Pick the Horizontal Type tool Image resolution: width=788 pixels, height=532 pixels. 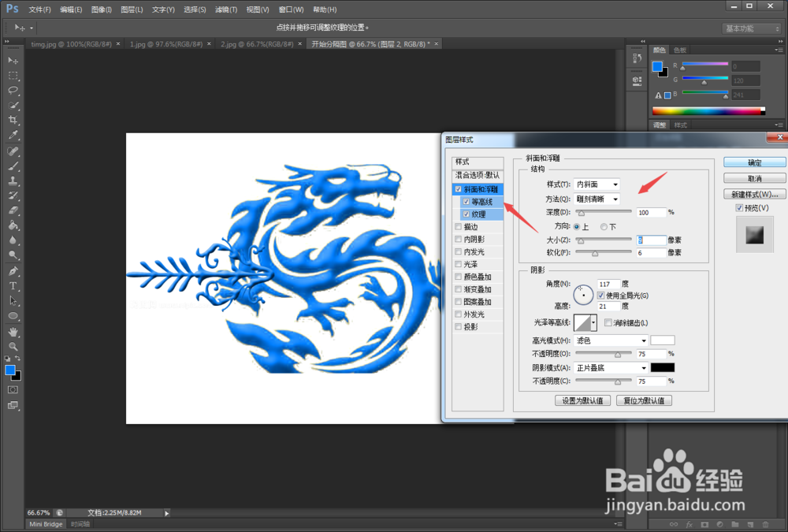click(x=13, y=285)
